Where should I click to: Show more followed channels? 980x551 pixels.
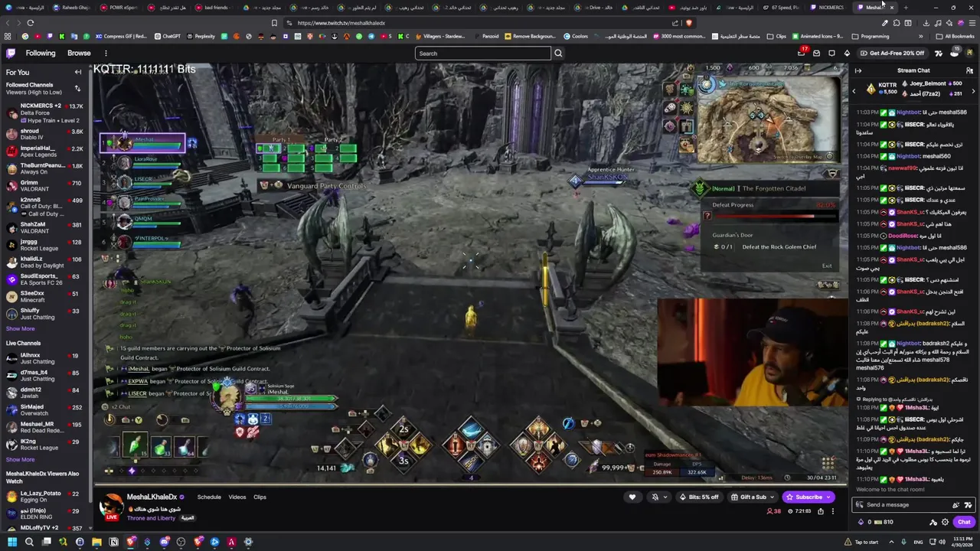20,328
